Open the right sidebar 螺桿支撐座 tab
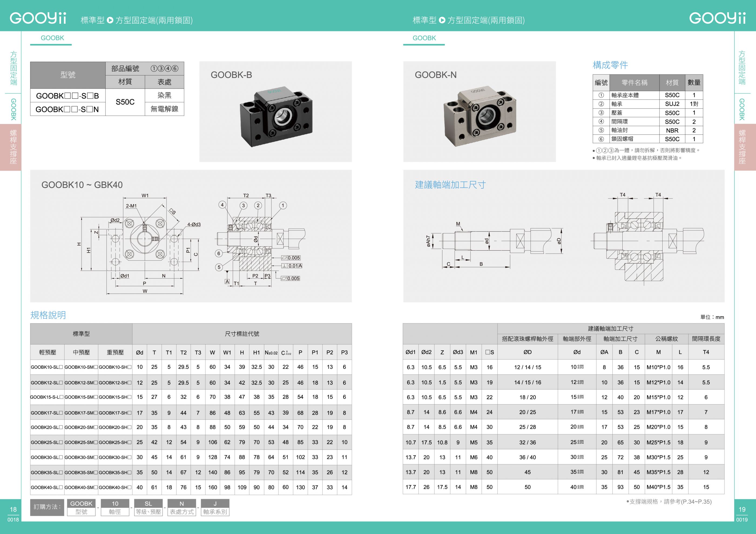756x534 pixels. point(745,147)
